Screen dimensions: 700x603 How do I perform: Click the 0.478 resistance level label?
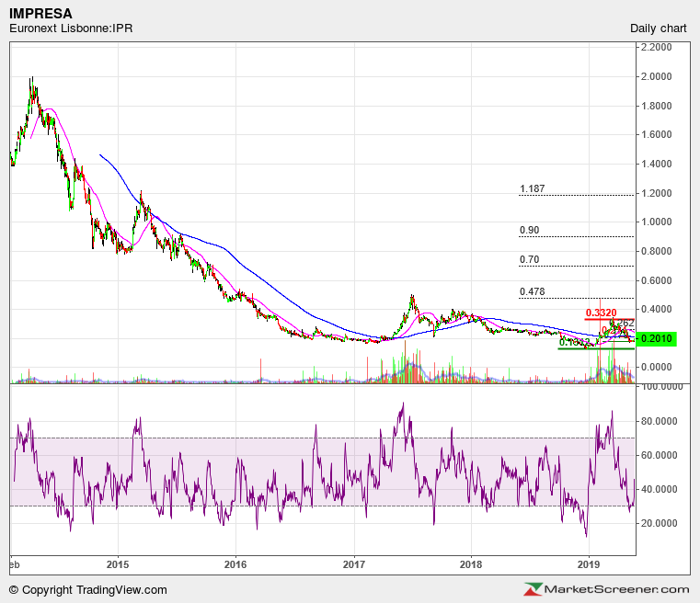pyautogui.click(x=533, y=291)
